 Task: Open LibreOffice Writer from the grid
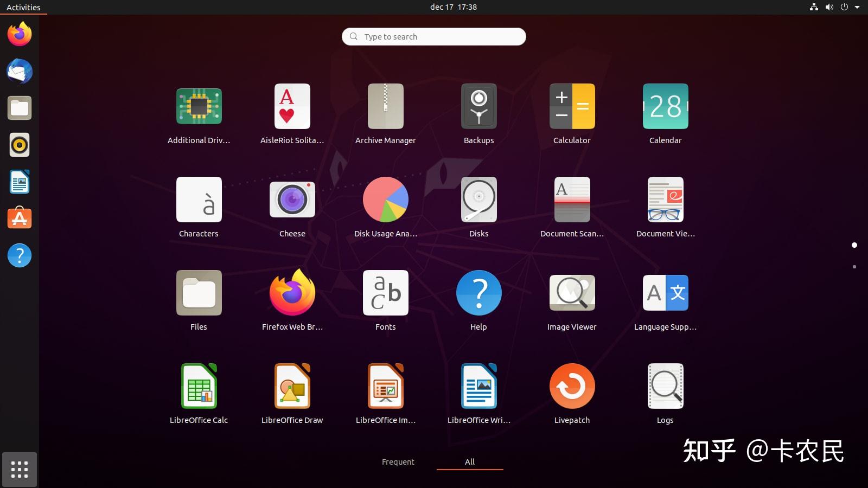(479, 386)
